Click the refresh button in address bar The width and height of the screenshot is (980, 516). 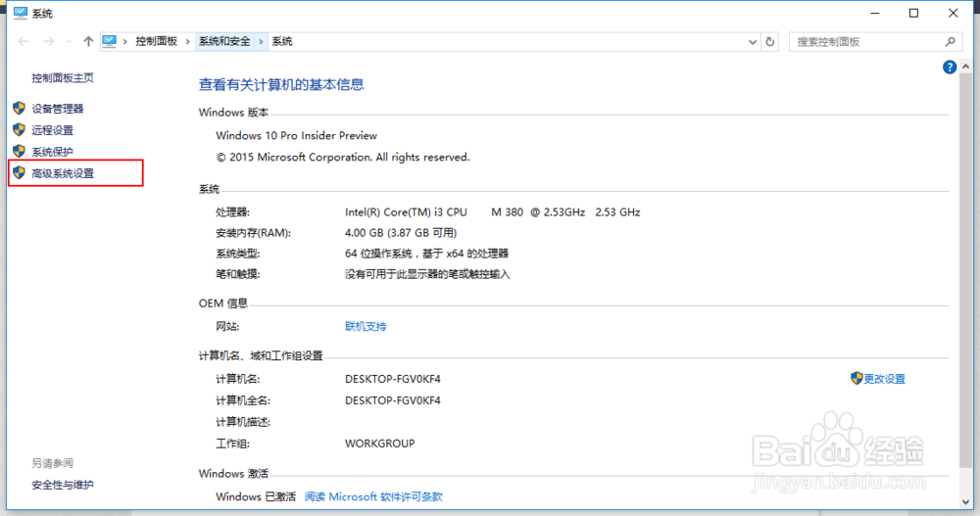(770, 42)
